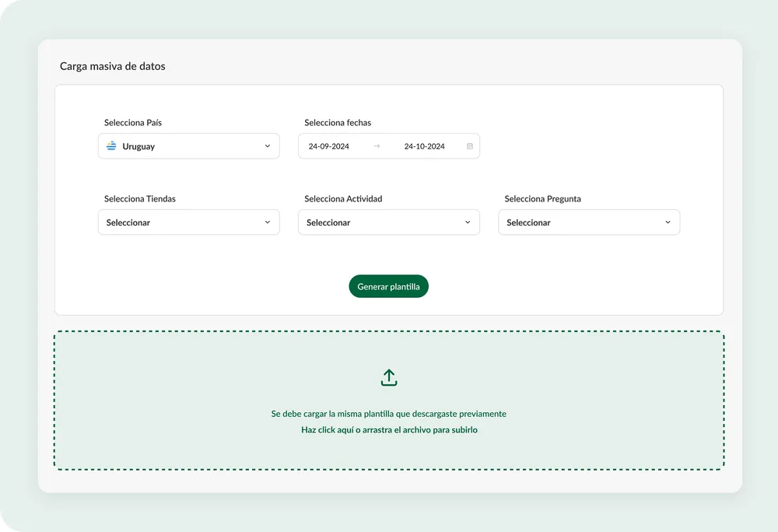Edit the start date 24-09-2024

(x=328, y=146)
